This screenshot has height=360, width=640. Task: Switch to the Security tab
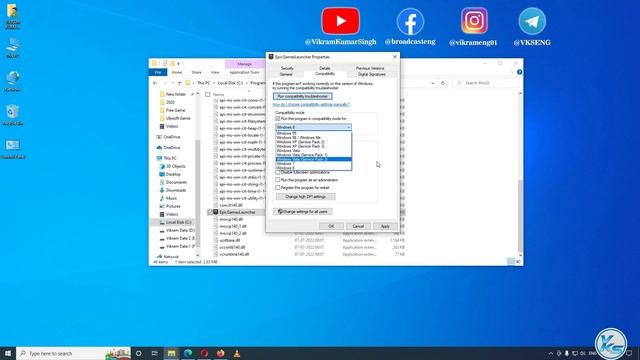(x=287, y=68)
